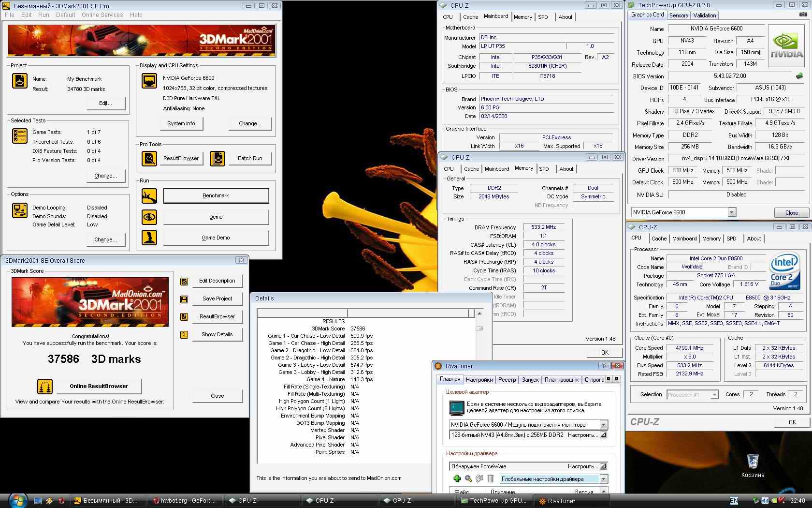Screen dimensions: 812x508
Task: Click the Project icon next to My Benchmark
Action: (x=20, y=81)
